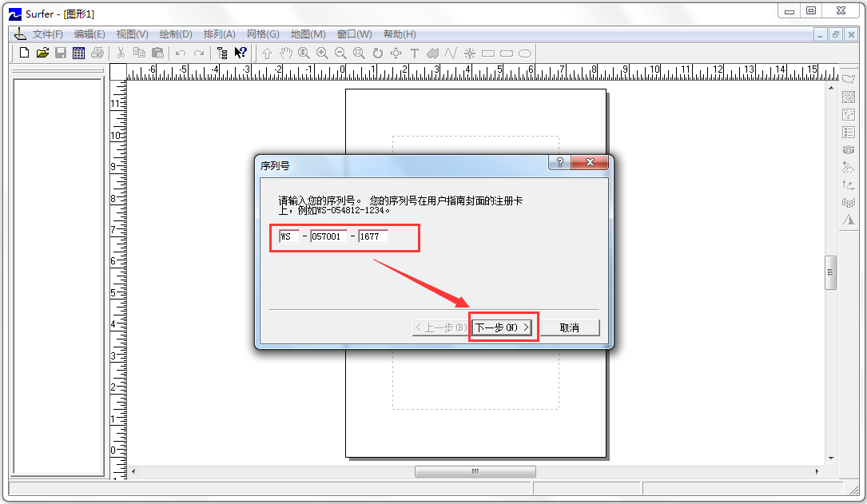The image size is (867, 504).
Task: Click the vertical scrollbar up arrow
Action: tap(831, 87)
